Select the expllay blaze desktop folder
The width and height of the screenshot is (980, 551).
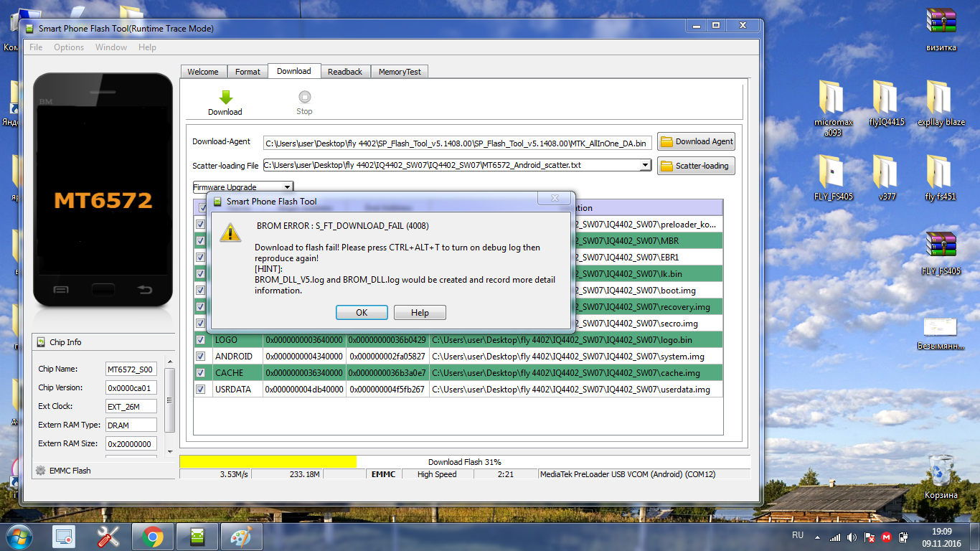coord(941,103)
